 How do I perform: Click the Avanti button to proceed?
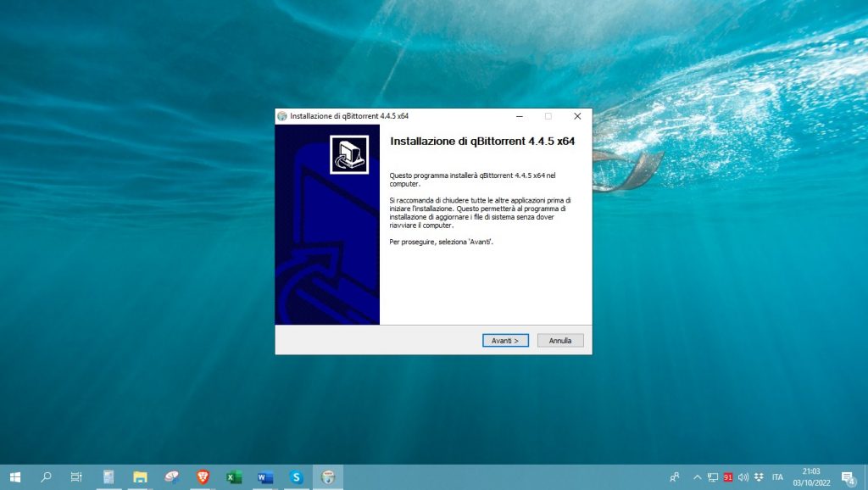pyautogui.click(x=506, y=340)
